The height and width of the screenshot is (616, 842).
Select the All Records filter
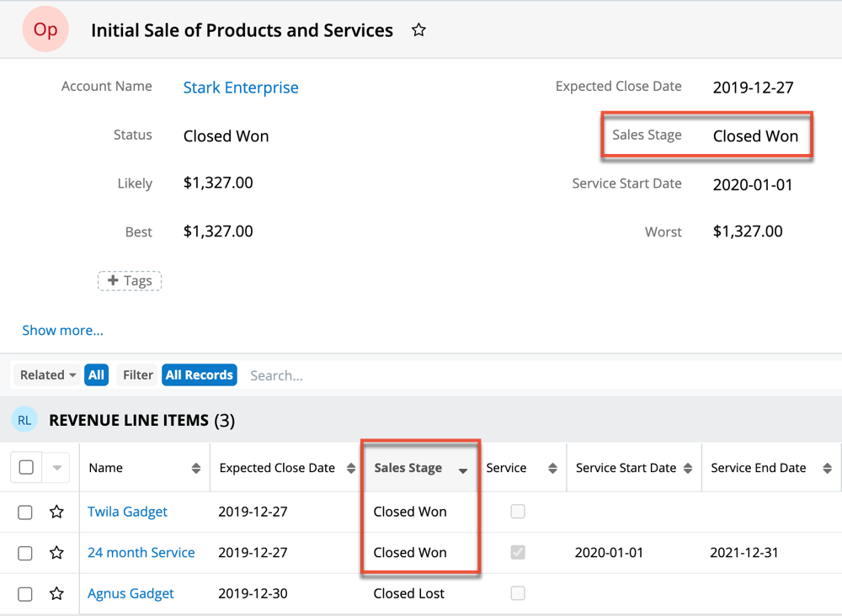pyautogui.click(x=199, y=375)
